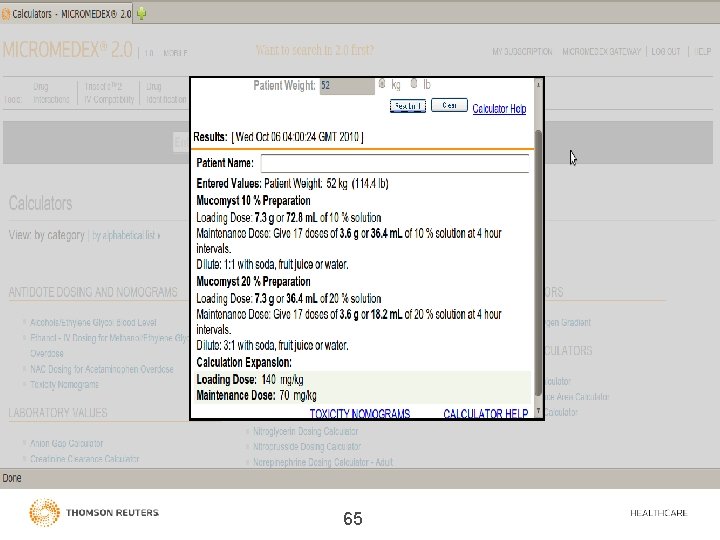Click the Patient Name text field

point(395,163)
